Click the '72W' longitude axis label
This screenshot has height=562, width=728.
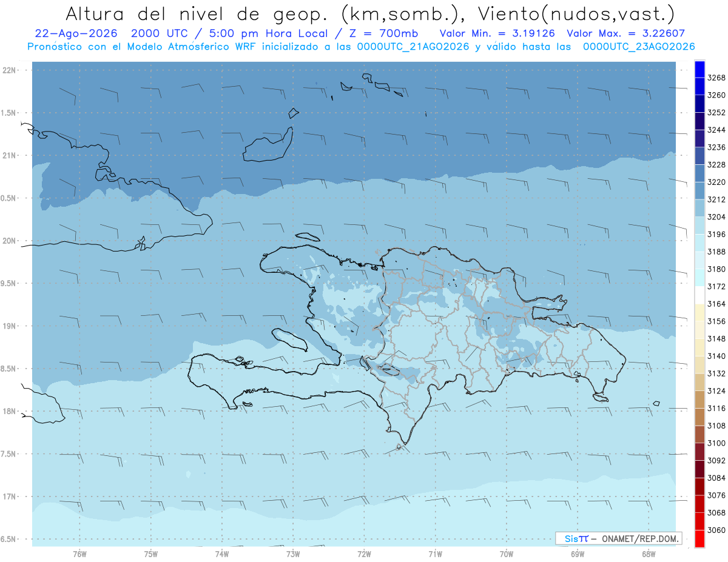[x=365, y=554]
